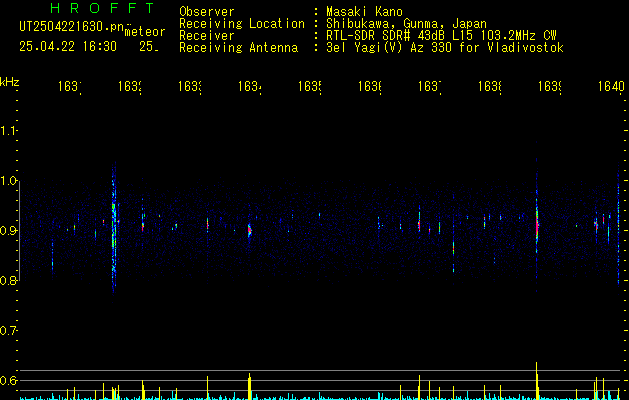Click the 1.1 frequency axis label
This screenshot has height=400, width=629.
8,131
